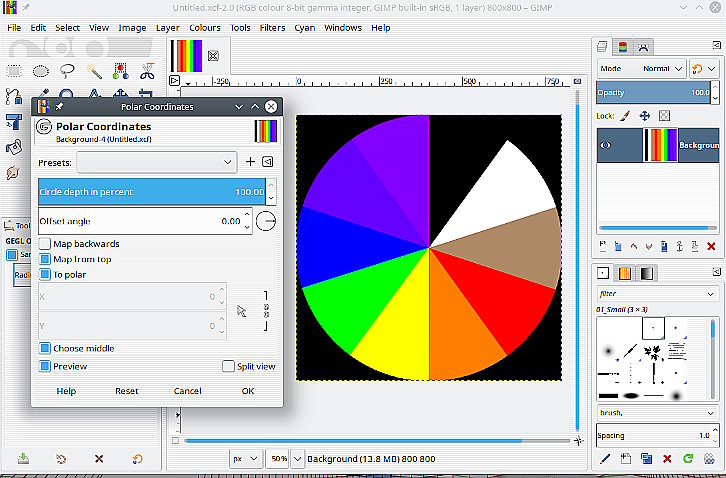The height and width of the screenshot is (478, 726).
Task: Expand the zoom percentage dropdown
Action: click(x=279, y=458)
